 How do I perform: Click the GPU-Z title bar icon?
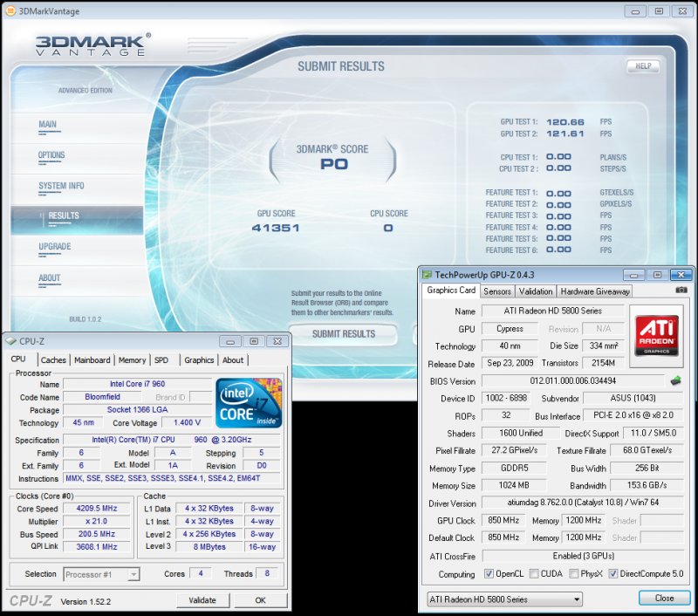pos(427,275)
